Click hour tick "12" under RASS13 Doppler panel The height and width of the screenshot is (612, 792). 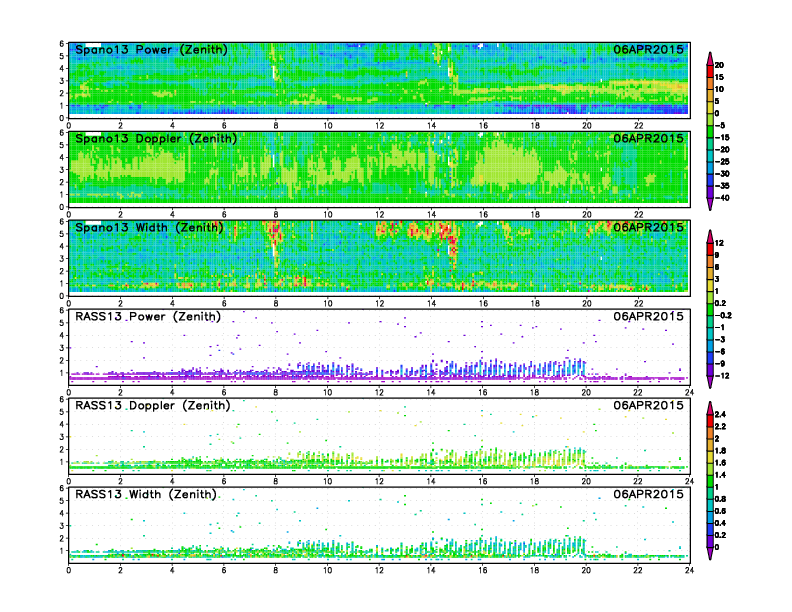click(379, 481)
